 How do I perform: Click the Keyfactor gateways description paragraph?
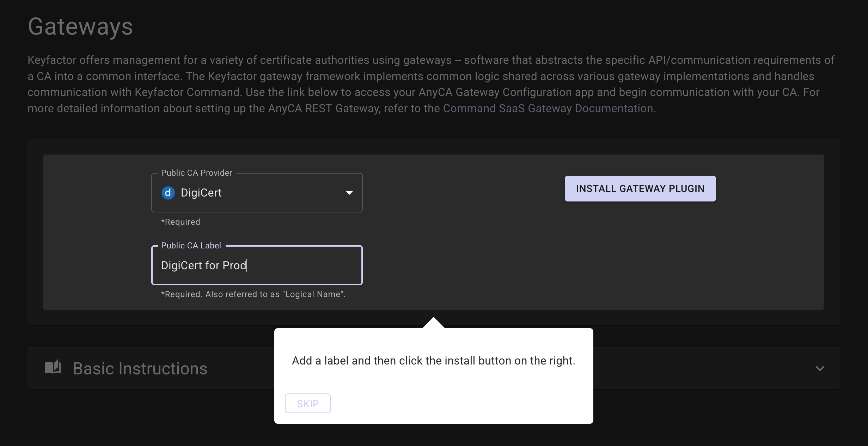click(x=423, y=76)
